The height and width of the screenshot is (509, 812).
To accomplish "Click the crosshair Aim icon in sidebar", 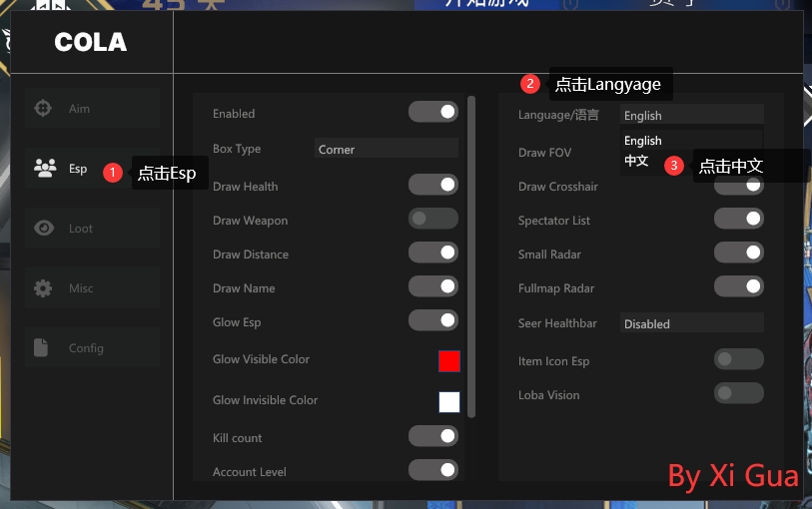I will [44, 109].
